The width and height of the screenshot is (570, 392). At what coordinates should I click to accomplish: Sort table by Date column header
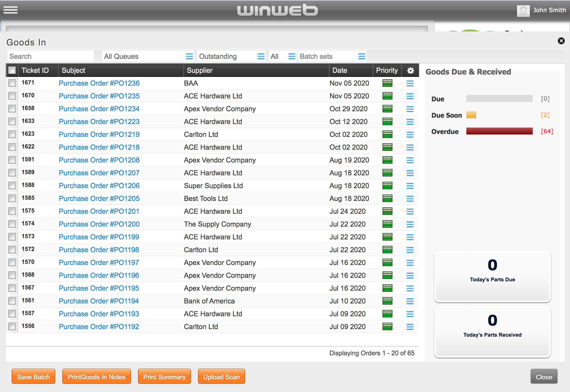(340, 70)
